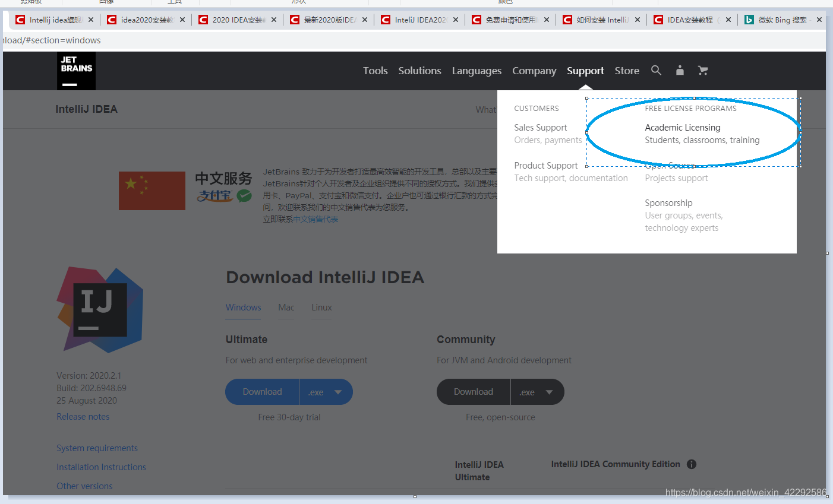Select Academic Licensing under Free License Programs

(683, 128)
